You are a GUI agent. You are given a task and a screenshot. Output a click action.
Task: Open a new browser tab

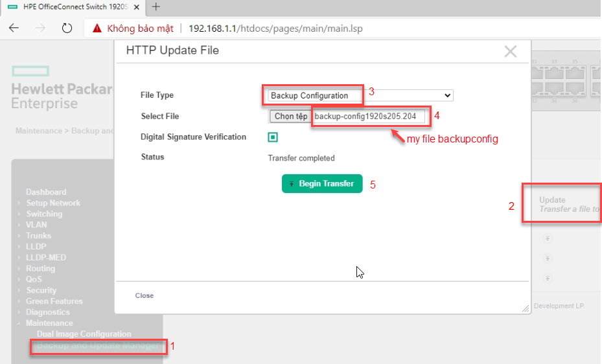pyautogui.click(x=156, y=7)
